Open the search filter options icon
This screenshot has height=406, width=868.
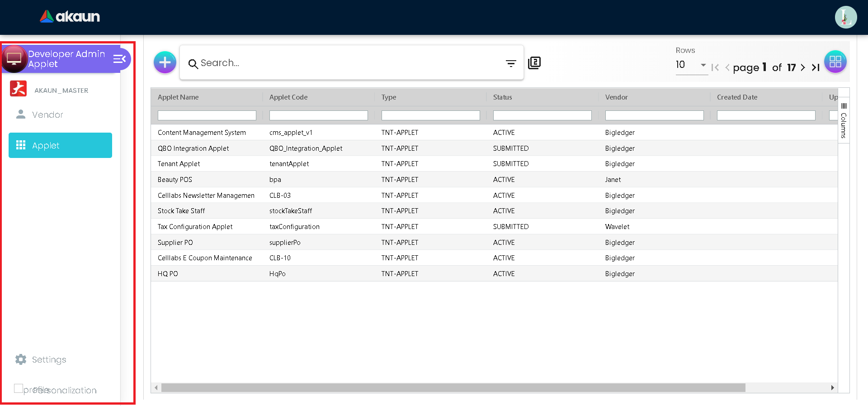tap(511, 63)
